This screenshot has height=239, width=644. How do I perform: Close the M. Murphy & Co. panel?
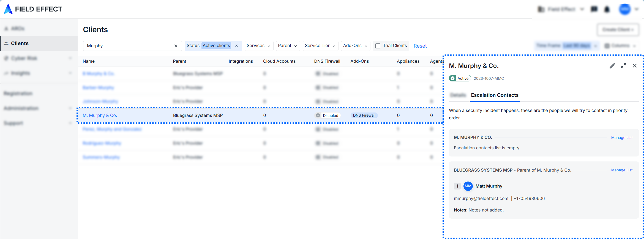tap(635, 66)
